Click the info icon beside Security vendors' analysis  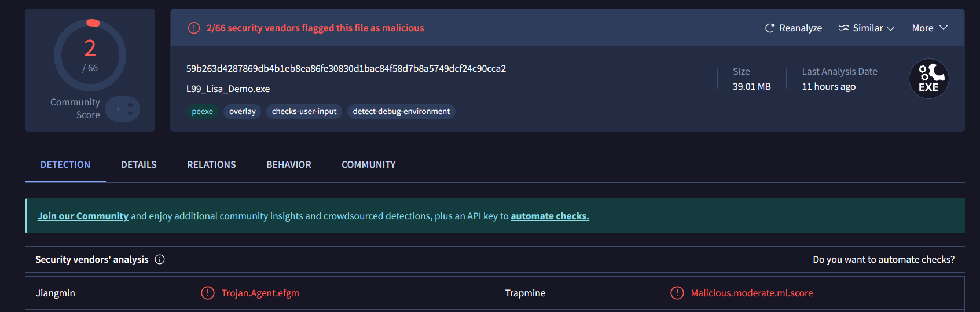click(160, 259)
